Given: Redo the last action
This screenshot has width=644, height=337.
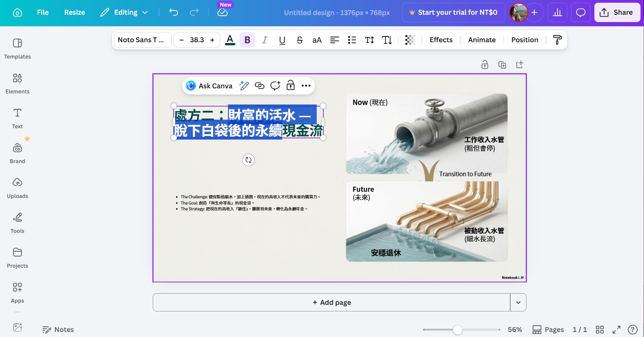Looking at the screenshot, I should tap(194, 12).
